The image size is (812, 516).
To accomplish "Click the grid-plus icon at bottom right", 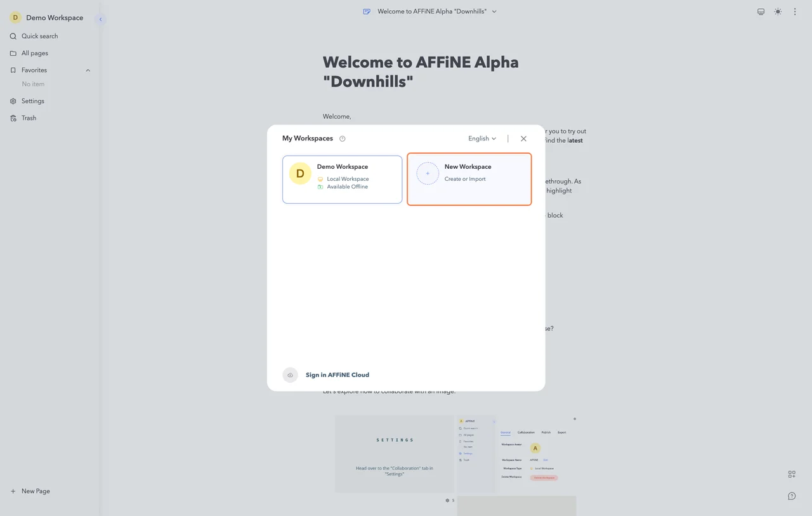I will [792, 474].
